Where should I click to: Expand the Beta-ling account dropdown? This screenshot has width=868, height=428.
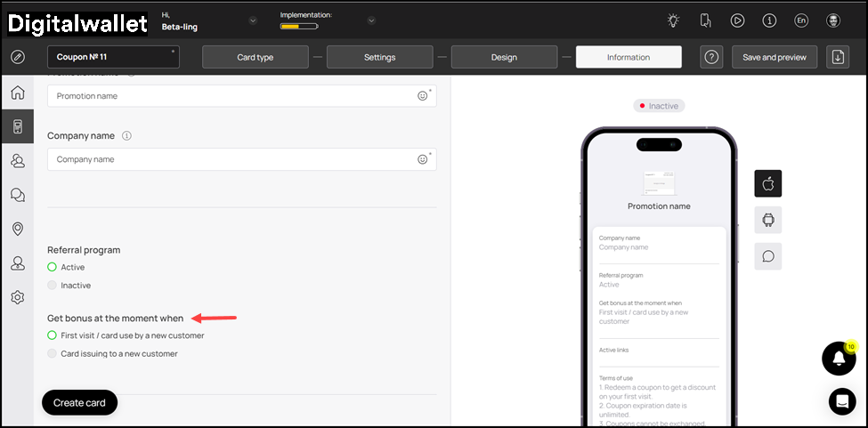[253, 20]
